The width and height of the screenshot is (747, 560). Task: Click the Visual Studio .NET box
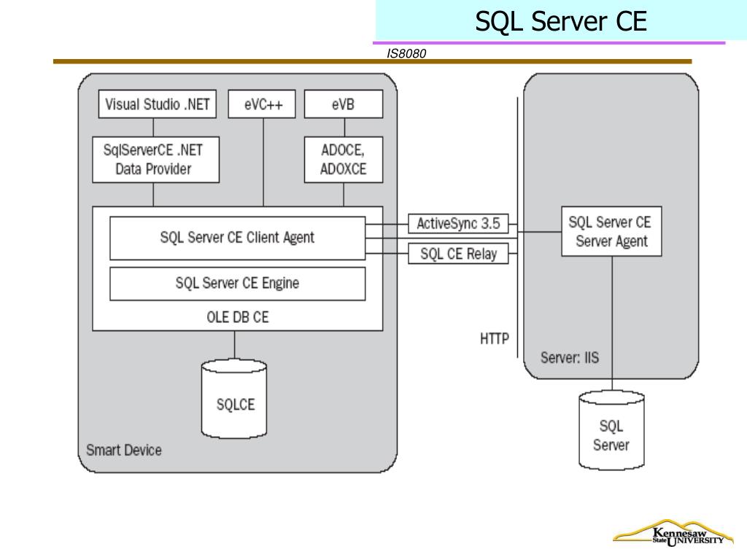158,104
